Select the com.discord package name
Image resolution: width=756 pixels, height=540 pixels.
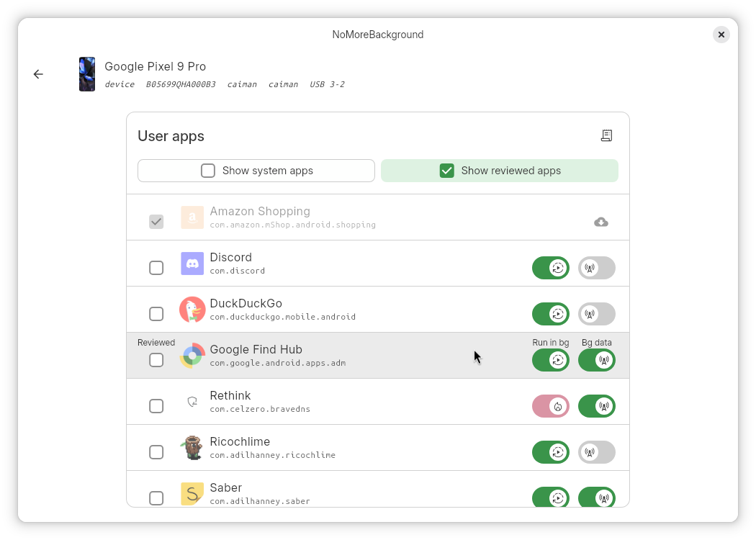point(237,271)
